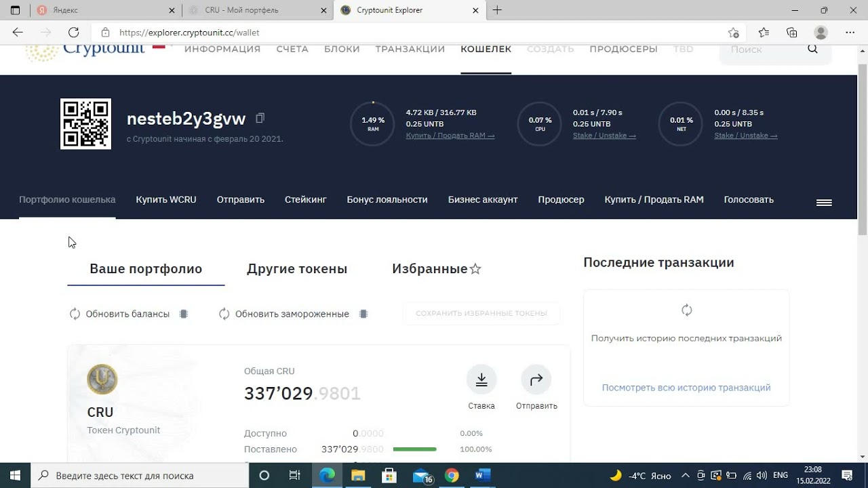Click СОХРАНИТЬ ИЗБРАННЫЕ ТОКЕНЫ button
The height and width of the screenshot is (488, 868).
click(481, 314)
